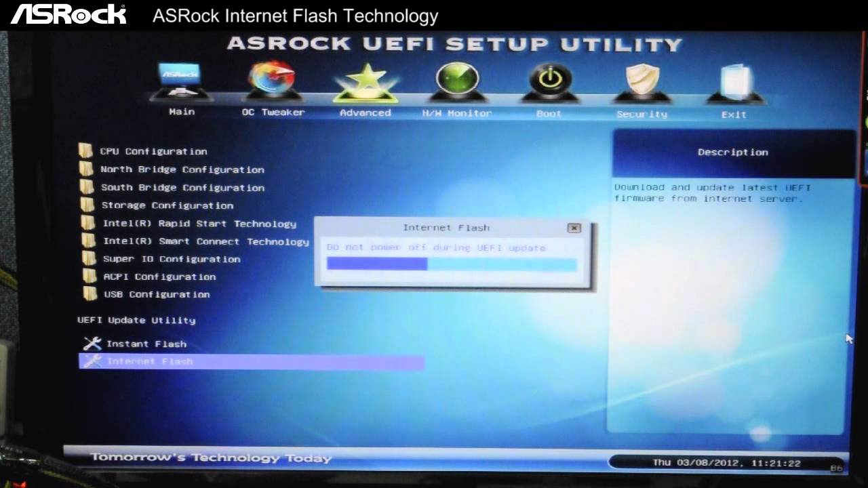868x488 pixels.
Task: Click the Exit door icon
Action: (734, 83)
